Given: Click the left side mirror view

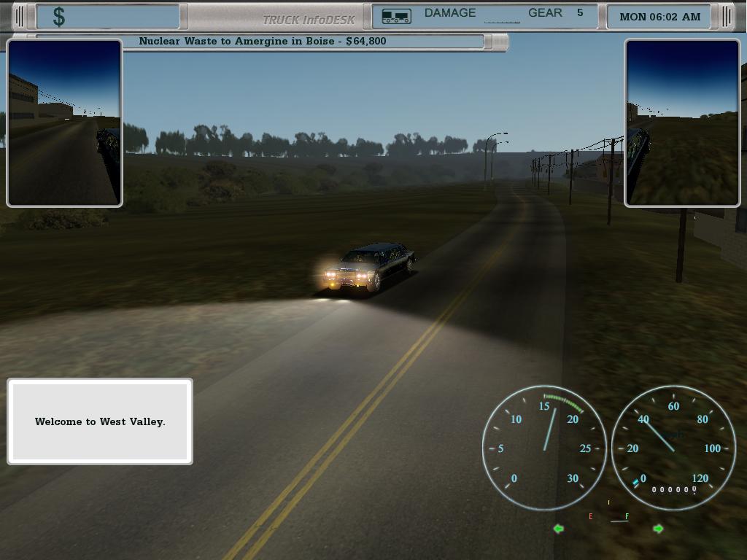Looking at the screenshot, I should 64,122.
